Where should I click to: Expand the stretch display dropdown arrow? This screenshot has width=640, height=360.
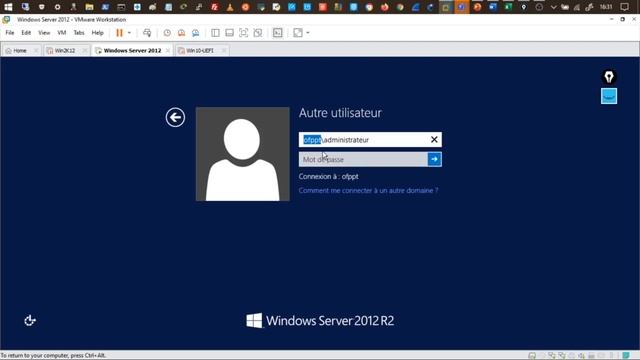coord(308,33)
